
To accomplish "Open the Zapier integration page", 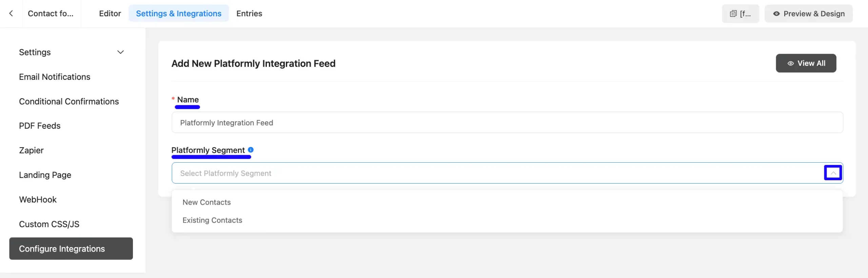I will pyautogui.click(x=31, y=150).
